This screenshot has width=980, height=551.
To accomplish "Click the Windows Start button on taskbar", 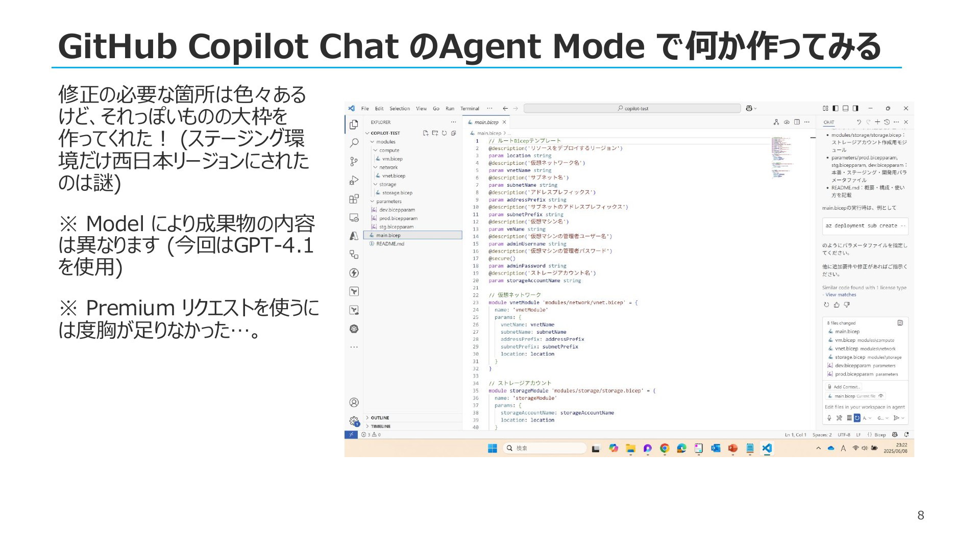I will click(492, 448).
